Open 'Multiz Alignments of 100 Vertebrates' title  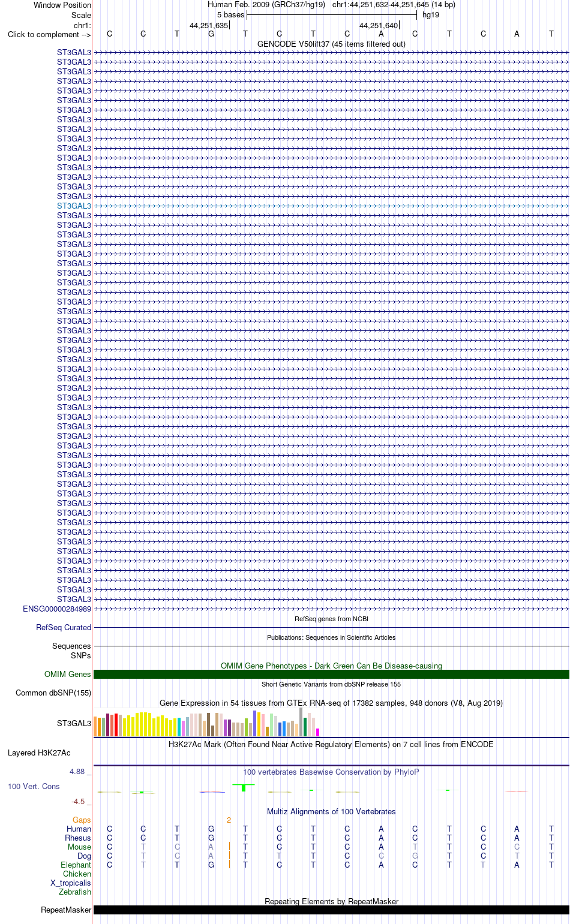coord(331,811)
